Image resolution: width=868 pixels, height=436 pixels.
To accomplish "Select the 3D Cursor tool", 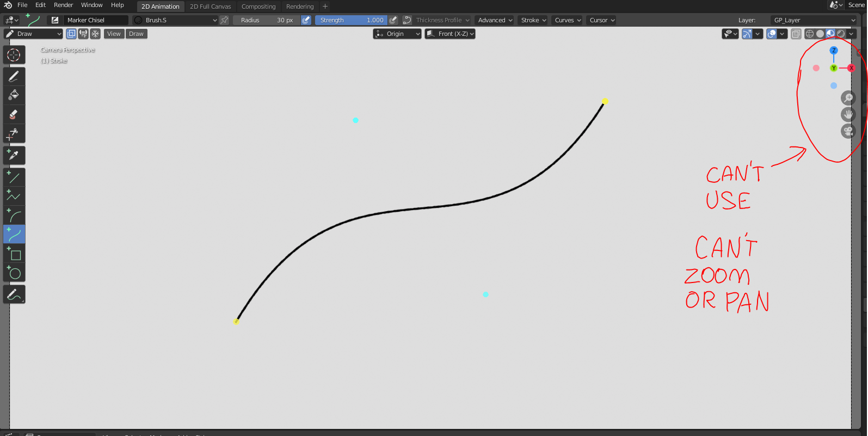I will pyautogui.click(x=14, y=55).
